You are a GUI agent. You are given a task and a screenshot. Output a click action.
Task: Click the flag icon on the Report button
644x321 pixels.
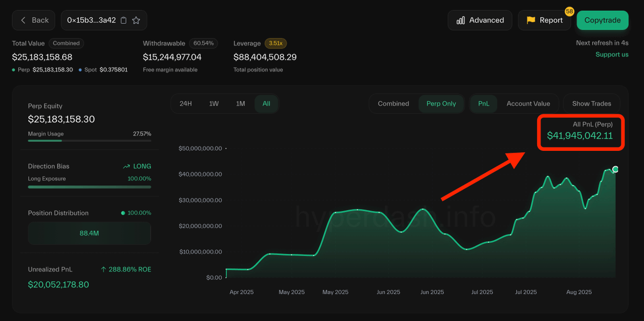[530, 20]
